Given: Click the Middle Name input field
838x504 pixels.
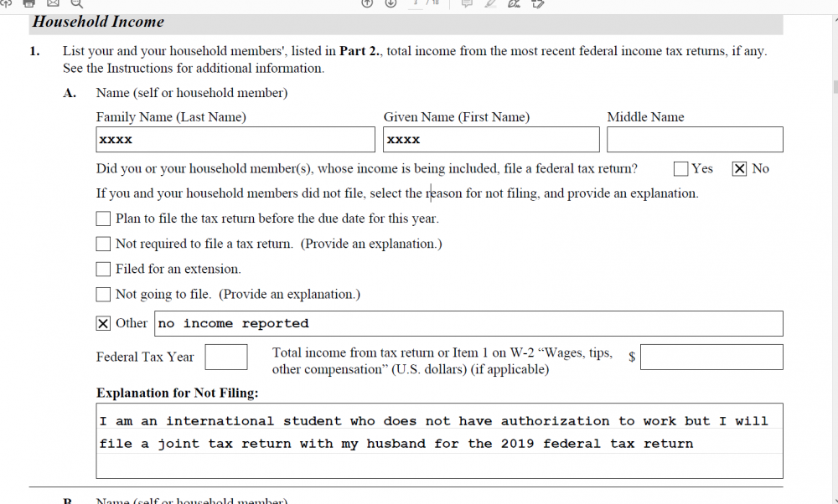Looking at the screenshot, I should [695, 139].
